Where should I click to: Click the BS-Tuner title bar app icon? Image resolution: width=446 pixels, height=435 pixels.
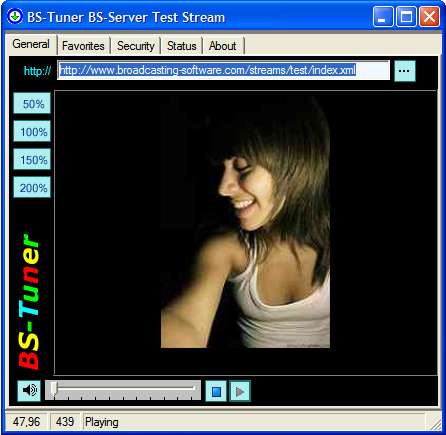(14, 16)
